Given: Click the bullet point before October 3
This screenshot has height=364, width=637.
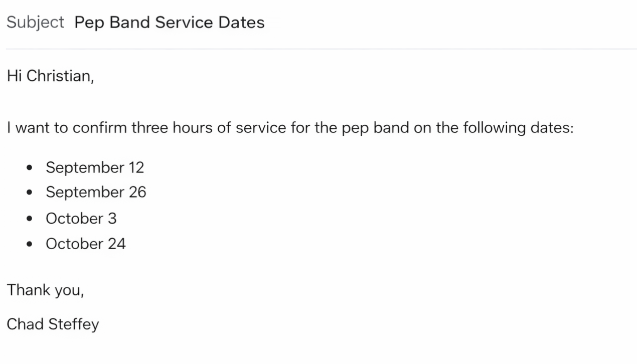Looking at the screenshot, I should [x=30, y=219].
